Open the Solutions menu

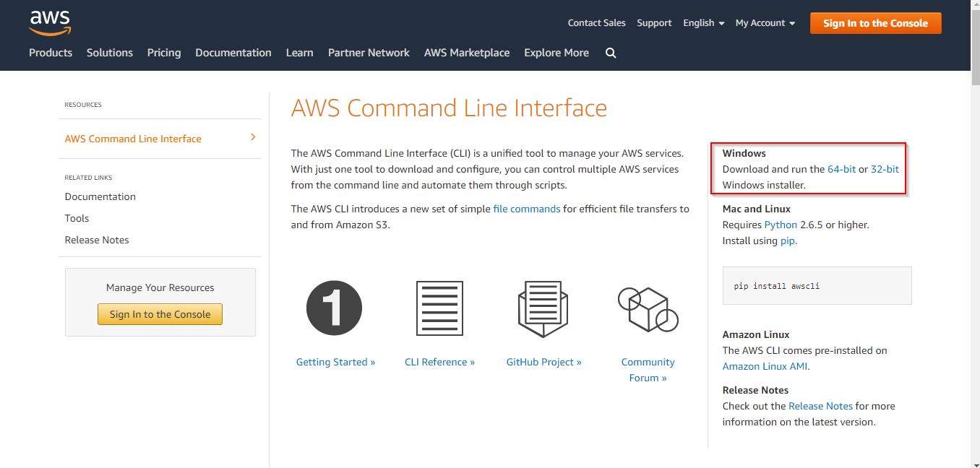click(x=110, y=53)
